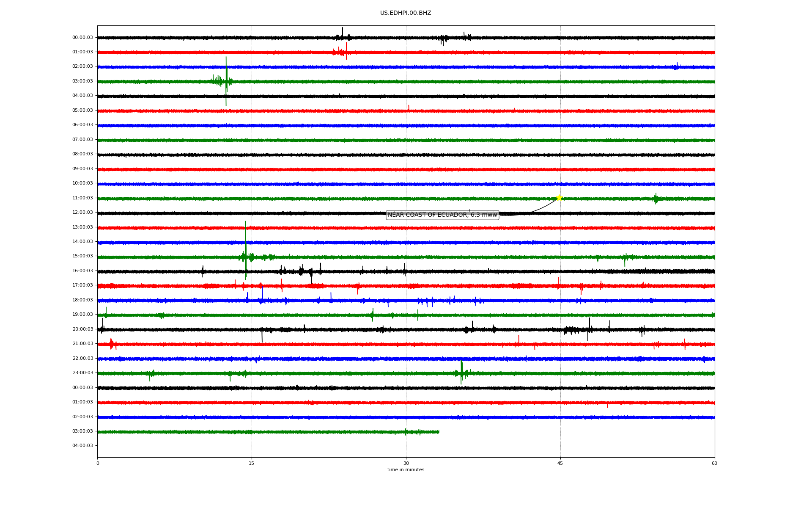The width and height of the screenshot is (812, 508).
Task: Click the first 04:00:03 time label
Action: (x=82, y=96)
